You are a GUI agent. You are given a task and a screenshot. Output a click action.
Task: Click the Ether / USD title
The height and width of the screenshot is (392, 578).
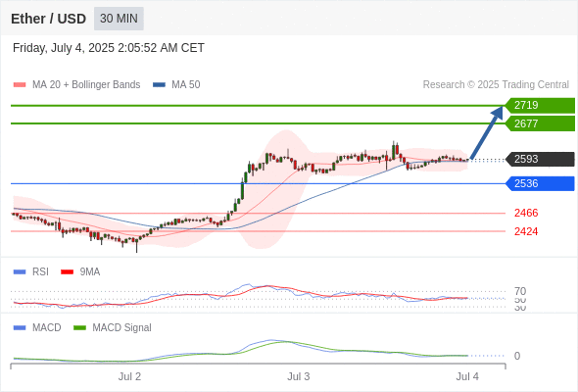pyautogui.click(x=48, y=19)
